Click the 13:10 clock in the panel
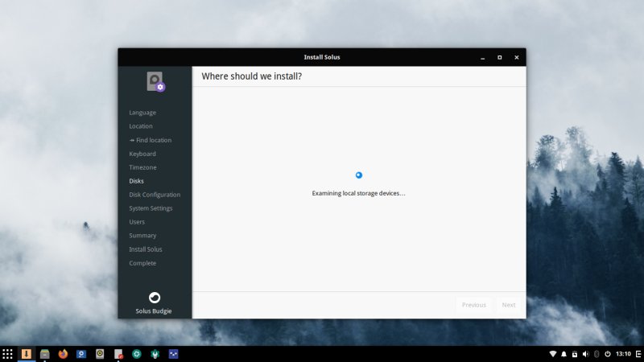 (x=623, y=354)
